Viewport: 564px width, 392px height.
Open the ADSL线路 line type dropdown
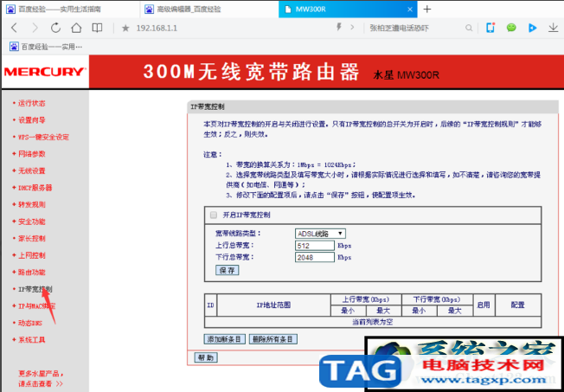click(x=320, y=234)
